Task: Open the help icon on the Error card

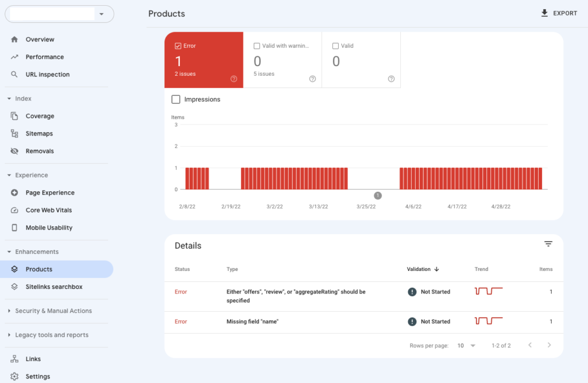Action: (234, 79)
